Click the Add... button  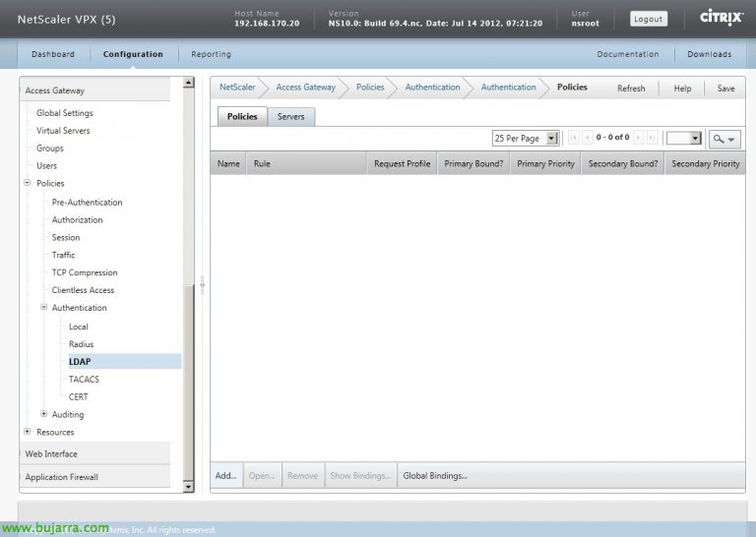pyautogui.click(x=226, y=476)
